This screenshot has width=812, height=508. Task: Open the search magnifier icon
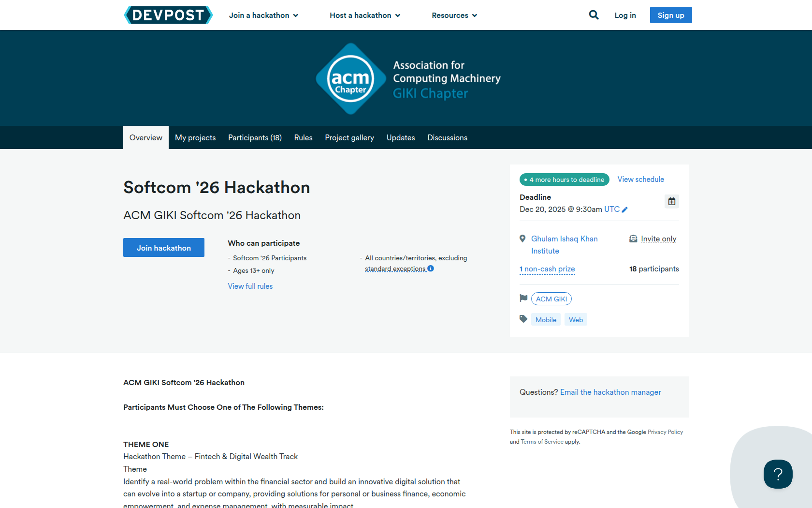coord(594,15)
